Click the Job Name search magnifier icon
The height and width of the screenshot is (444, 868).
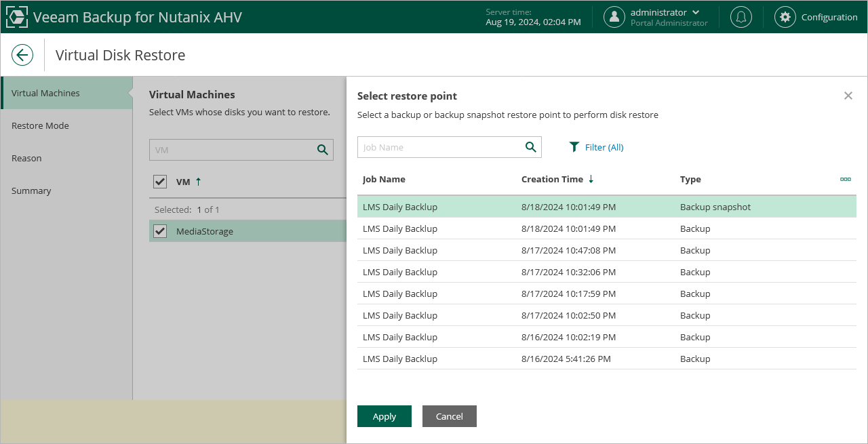(531, 147)
